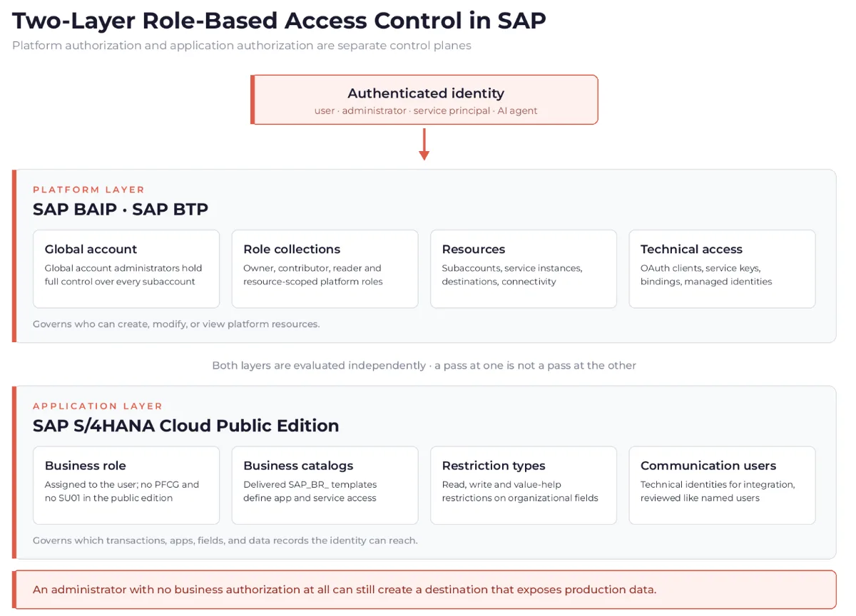Click text 'Technical identities for integration, reviewed like named users'
This screenshot has width=856, height=616.
pyautogui.click(x=718, y=491)
